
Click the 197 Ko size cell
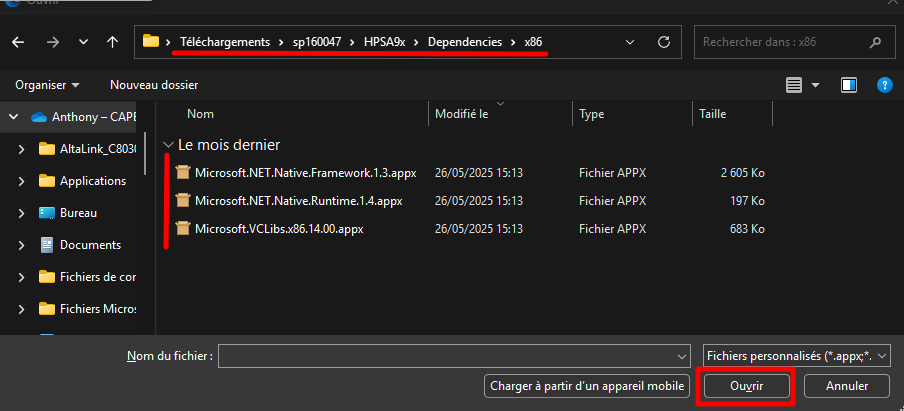[747, 201]
